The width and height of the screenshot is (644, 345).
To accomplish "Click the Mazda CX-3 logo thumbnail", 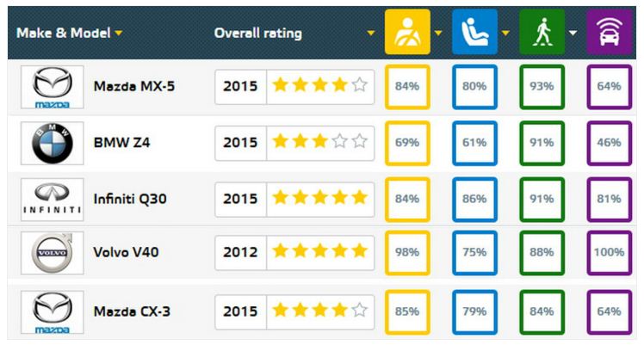I will [x=53, y=311].
